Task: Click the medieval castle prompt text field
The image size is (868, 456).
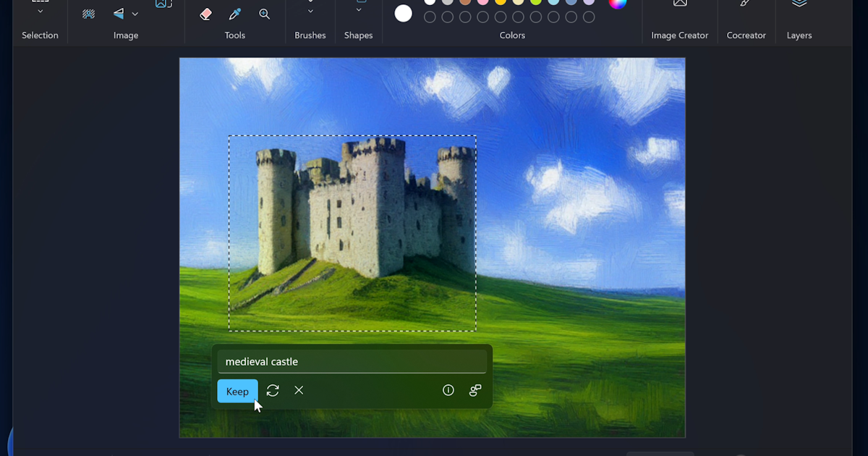Action: coord(352,361)
